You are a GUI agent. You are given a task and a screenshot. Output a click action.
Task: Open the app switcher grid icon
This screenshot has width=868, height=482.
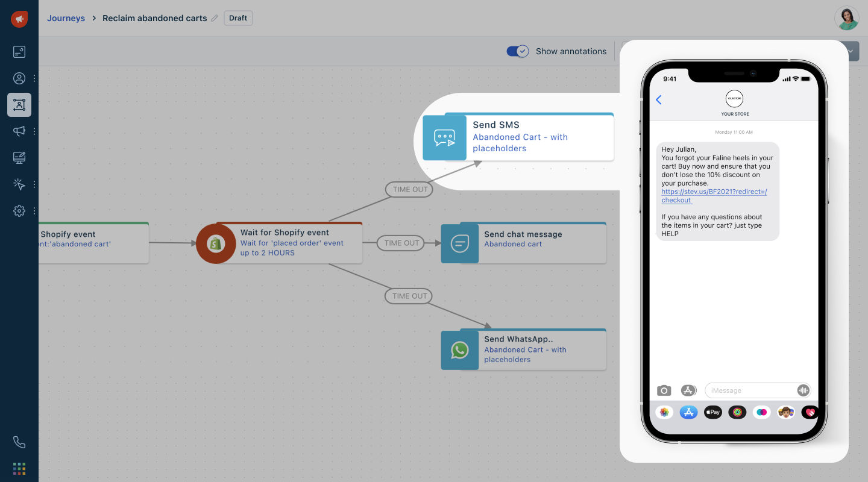click(19, 468)
